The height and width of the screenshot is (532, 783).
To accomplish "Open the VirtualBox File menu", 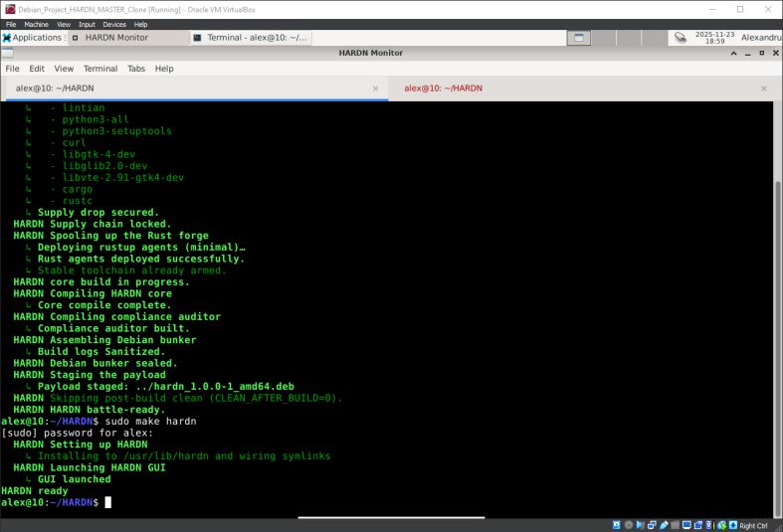I will coord(11,24).
